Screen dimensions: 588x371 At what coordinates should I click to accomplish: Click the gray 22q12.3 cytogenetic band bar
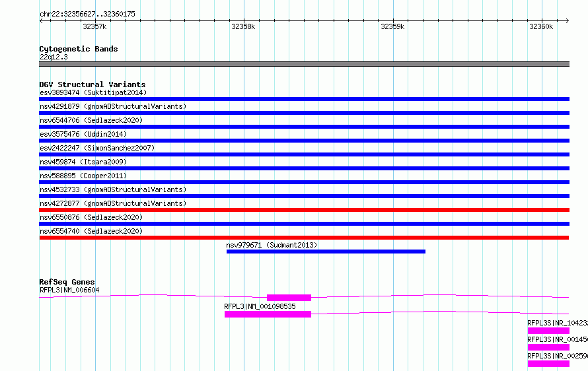(x=304, y=64)
